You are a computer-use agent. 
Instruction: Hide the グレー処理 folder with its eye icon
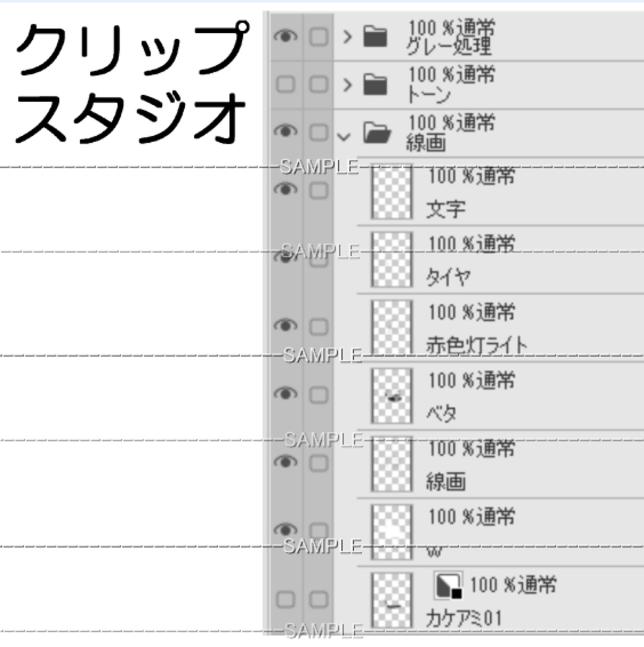pyautogui.click(x=285, y=36)
